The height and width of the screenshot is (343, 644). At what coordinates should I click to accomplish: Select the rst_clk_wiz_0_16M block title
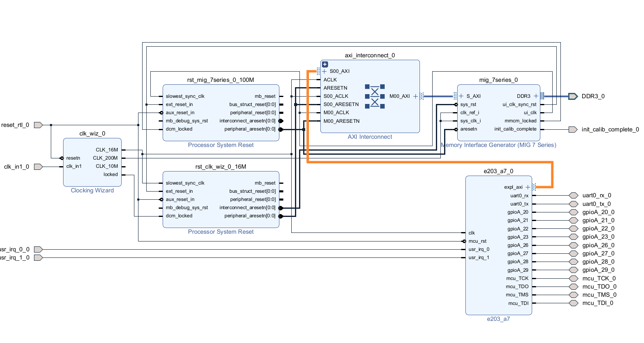pos(220,167)
